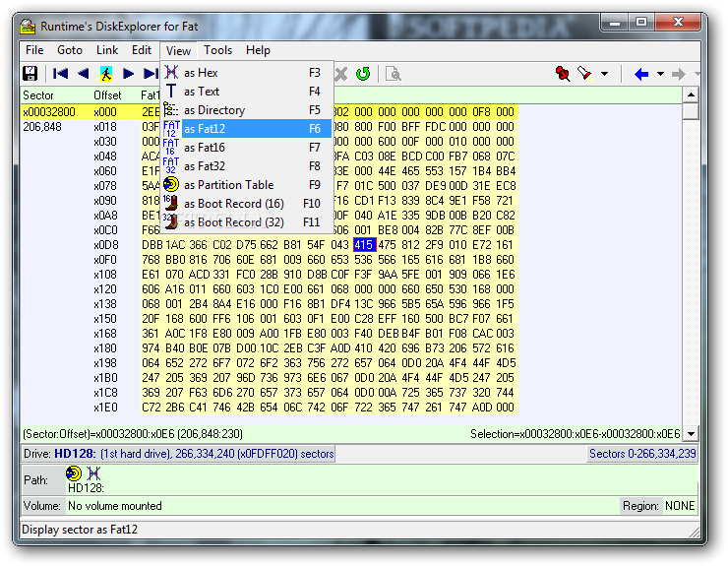Open the Help menu
This screenshot has height=566, width=728.
(x=258, y=50)
